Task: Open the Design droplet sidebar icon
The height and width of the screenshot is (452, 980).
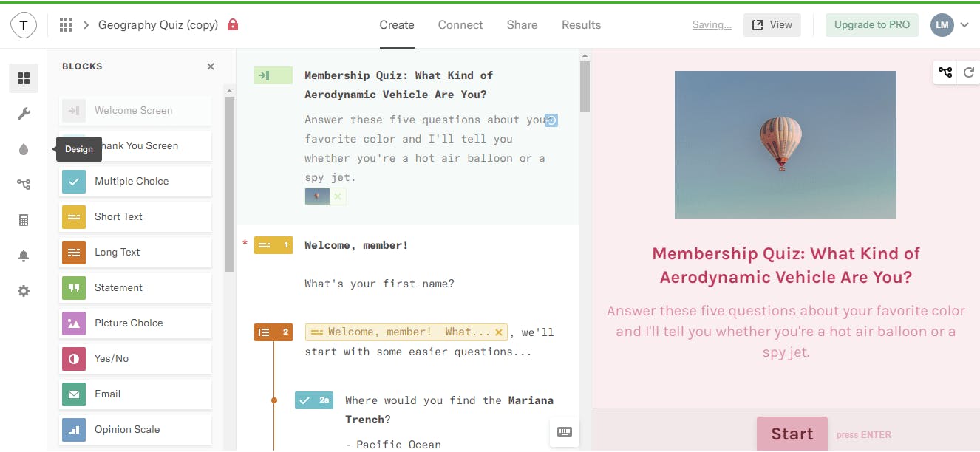Action: pyautogui.click(x=24, y=149)
